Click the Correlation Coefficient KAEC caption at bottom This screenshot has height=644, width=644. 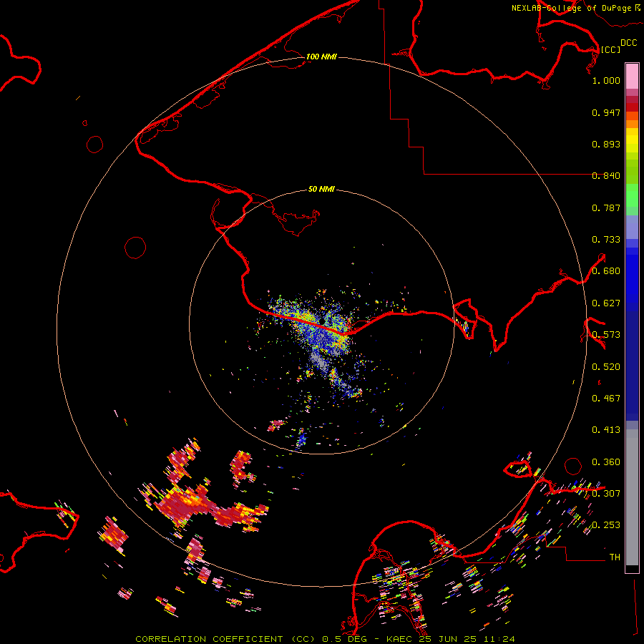coord(325,639)
